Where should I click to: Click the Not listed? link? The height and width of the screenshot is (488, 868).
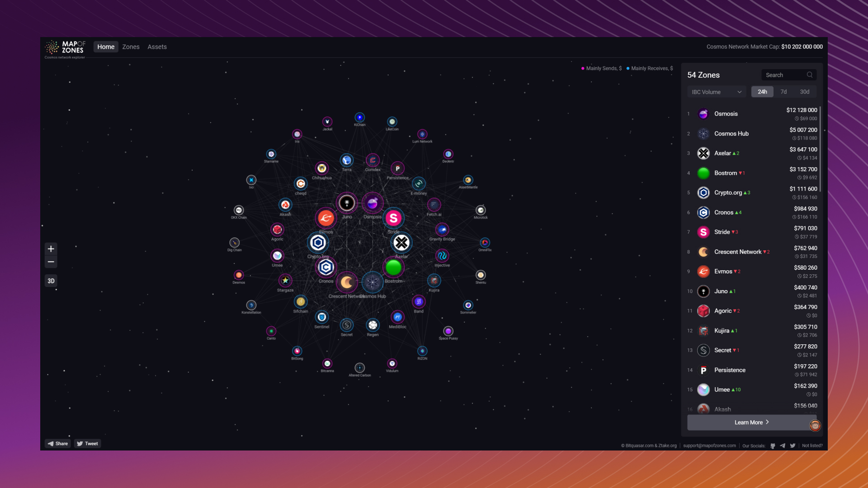(812, 446)
